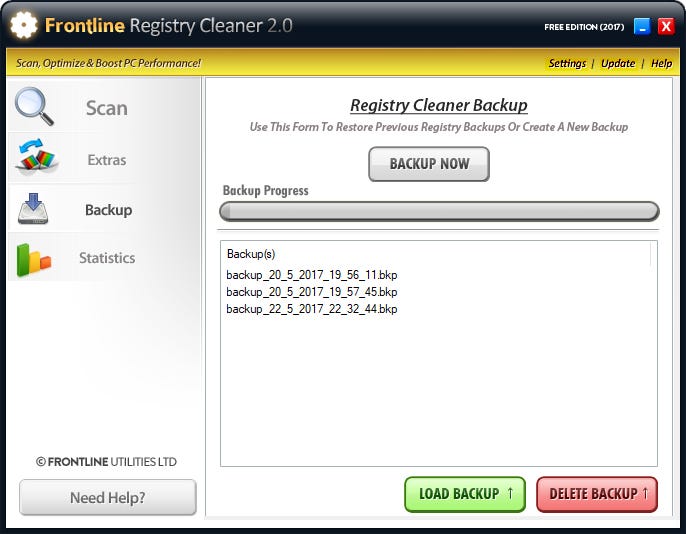Click the Frontline Utilities Ltd copyright text
Image resolution: width=686 pixels, height=534 pixels.
106,462
